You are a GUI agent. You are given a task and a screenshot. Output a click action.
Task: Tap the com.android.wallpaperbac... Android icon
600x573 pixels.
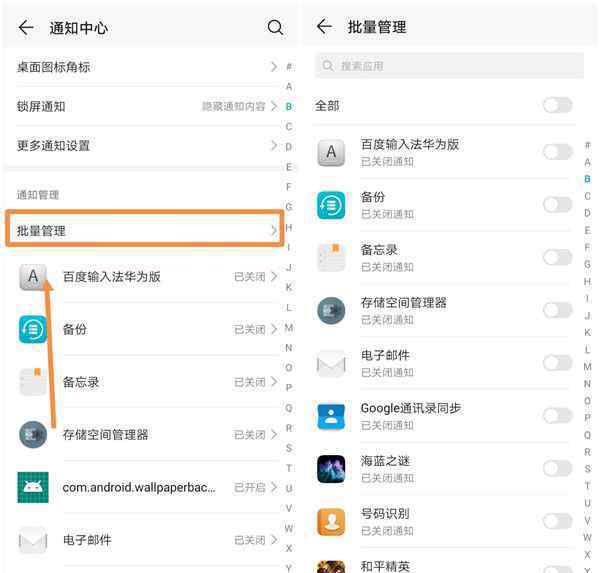(33, 487)
